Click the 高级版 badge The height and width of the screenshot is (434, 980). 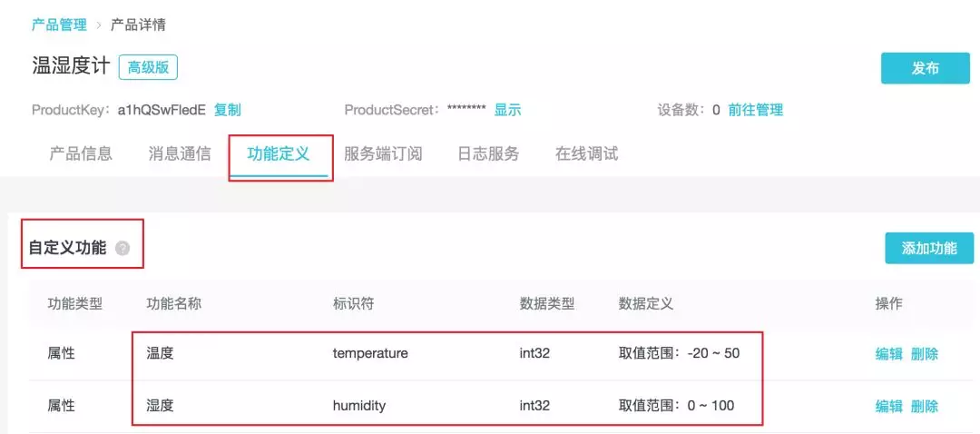pos(148,67)
